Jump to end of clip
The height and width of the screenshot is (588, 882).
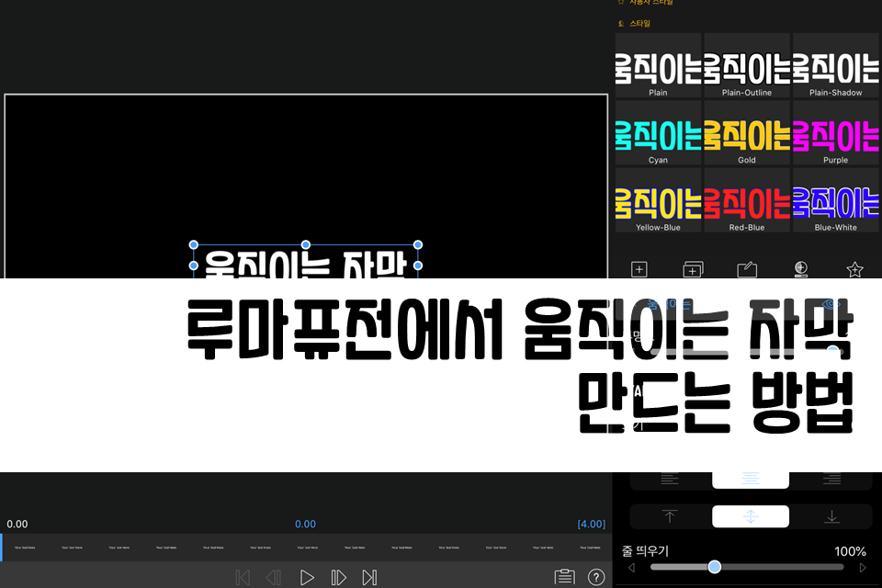(369, 577)
